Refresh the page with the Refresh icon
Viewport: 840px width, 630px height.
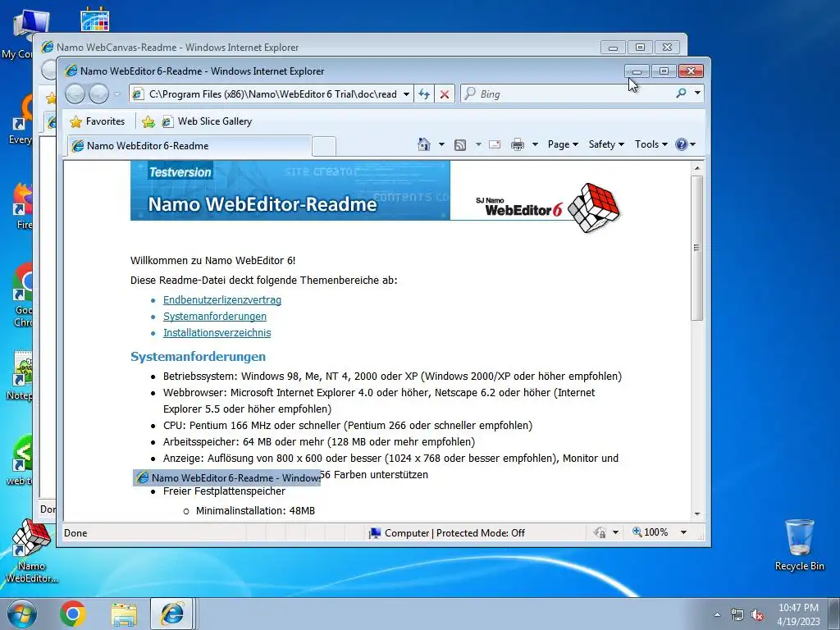424,94
